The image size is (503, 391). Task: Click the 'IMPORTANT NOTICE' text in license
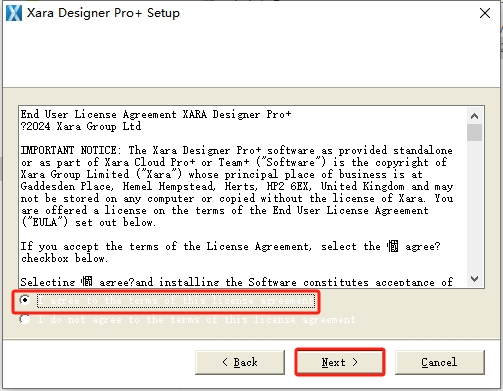coord(68,150)
